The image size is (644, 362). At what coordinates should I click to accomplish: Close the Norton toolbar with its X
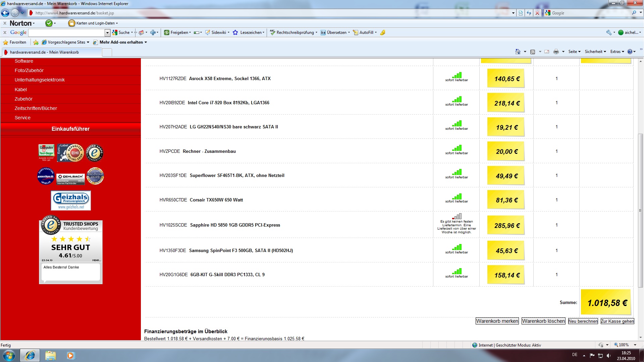coord(5,23)
